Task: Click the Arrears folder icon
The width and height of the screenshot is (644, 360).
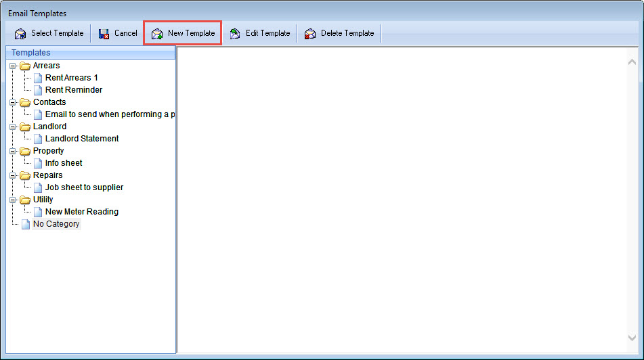Action: tap(25, 66)
